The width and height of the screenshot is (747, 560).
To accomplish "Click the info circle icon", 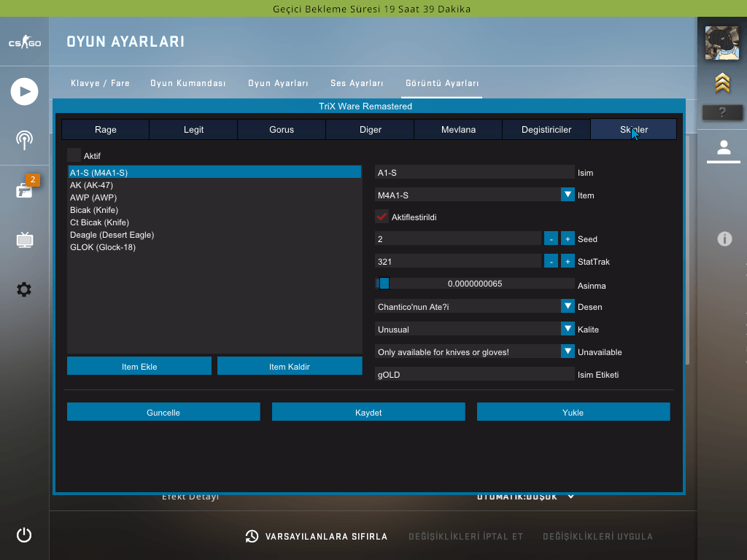I will [x=724, y=238].
